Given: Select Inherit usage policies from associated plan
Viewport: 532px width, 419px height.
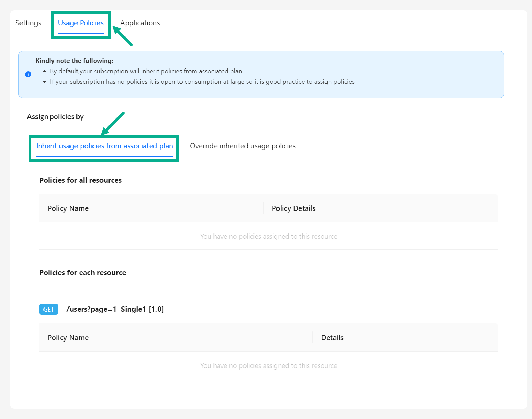Looking at the screenshot, I should (104, 146).
